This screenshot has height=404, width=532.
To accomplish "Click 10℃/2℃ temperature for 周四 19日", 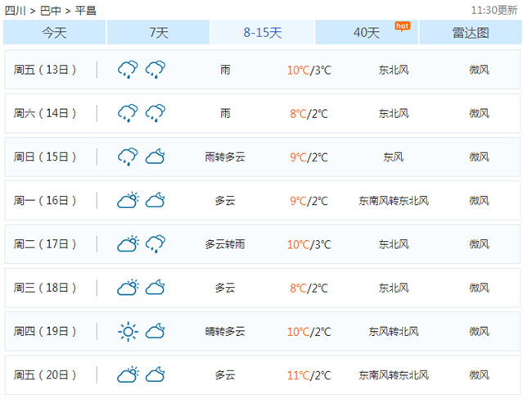I will click(x=309, y=332).
